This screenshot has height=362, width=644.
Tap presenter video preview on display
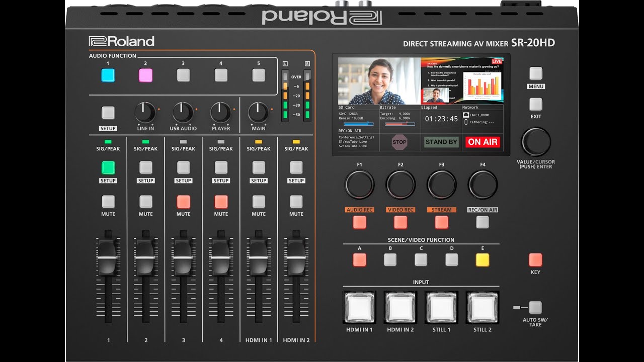(379, 81)
